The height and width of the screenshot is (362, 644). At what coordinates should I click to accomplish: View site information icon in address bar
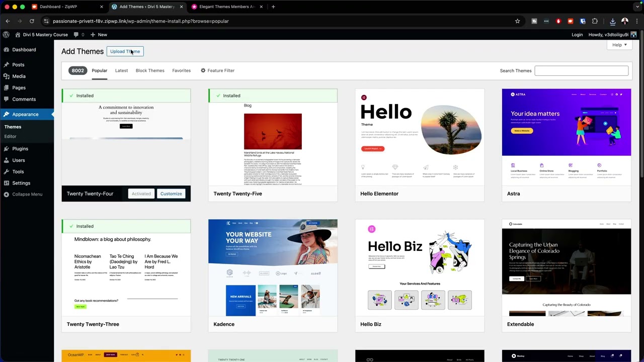[46, 21]
